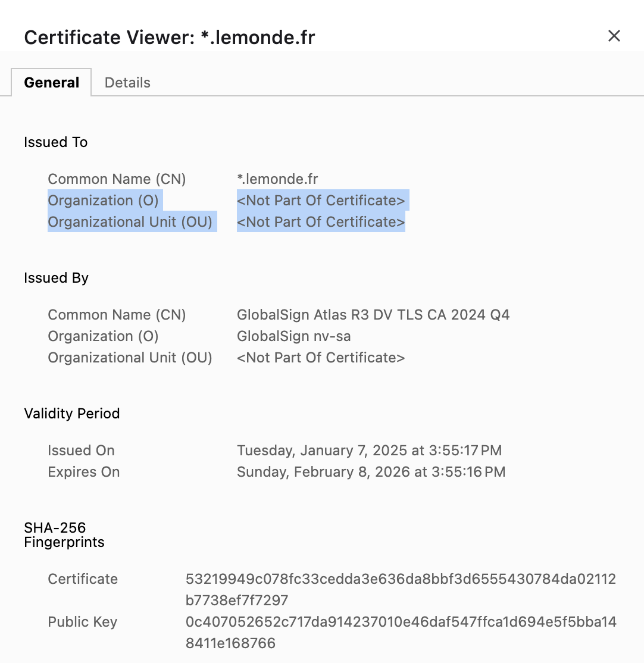Click the Issued To section heading

[x=56, y=142]
